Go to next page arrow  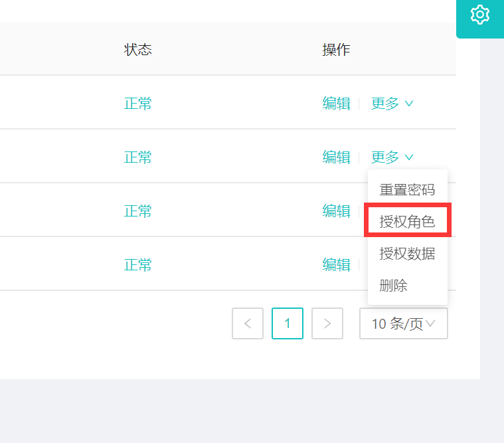click(x=327, y=323)
